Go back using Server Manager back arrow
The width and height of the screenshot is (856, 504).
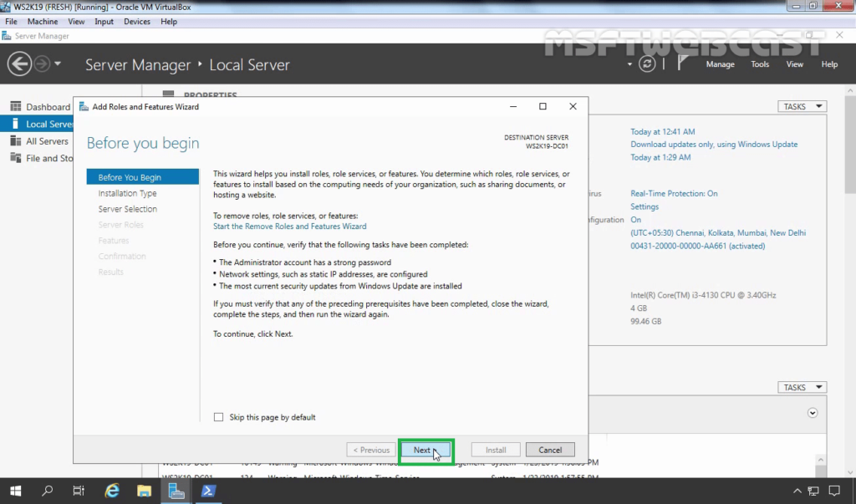pyautogui.click(x=19, y=64)
